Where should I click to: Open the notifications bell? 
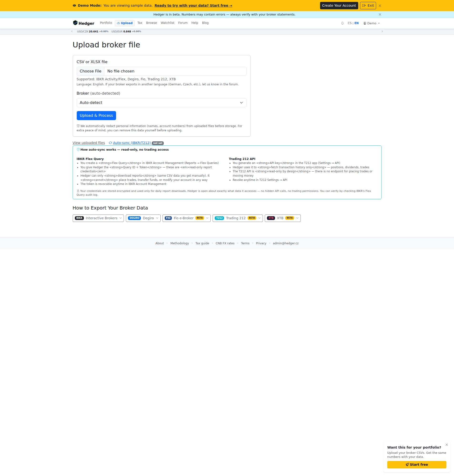(342, 23)
